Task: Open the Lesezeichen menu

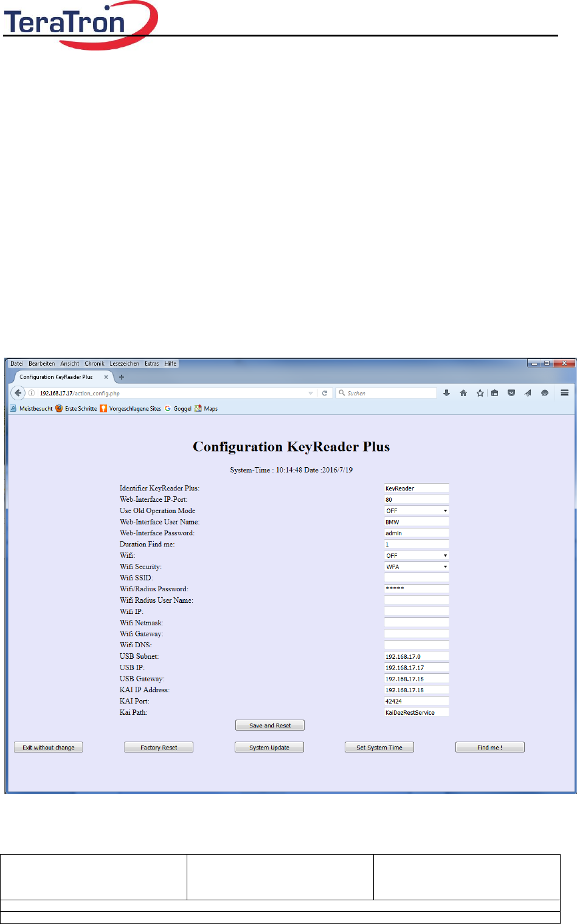Action: click(125, 364)
